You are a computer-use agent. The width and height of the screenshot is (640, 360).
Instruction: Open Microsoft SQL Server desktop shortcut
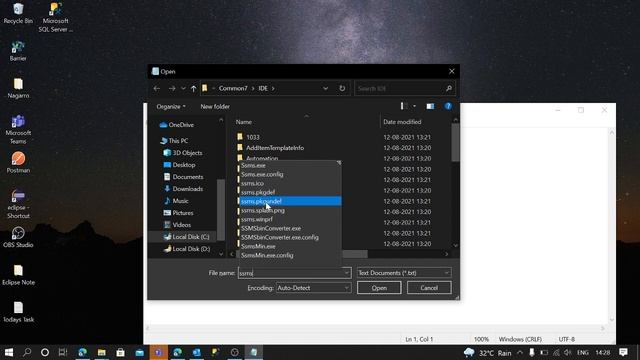[56, 17]
